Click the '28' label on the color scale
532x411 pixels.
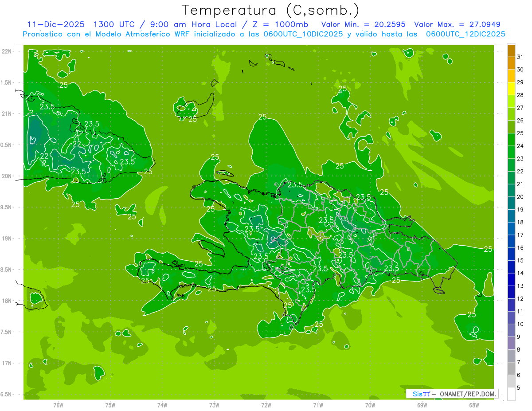(520, 95)
